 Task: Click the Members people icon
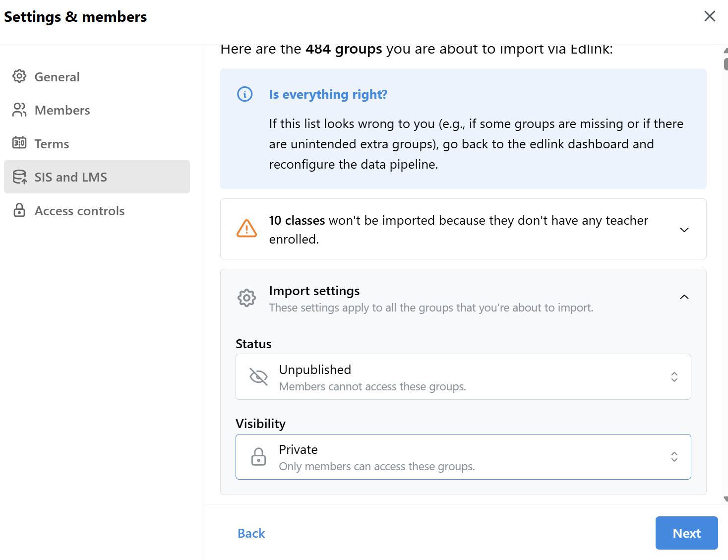19,110
